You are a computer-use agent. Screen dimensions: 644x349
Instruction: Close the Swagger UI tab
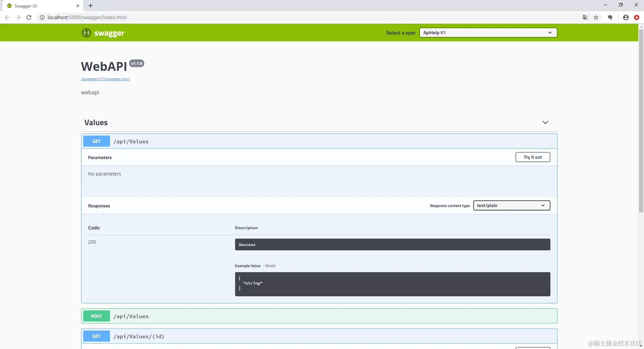pos(78,6)
